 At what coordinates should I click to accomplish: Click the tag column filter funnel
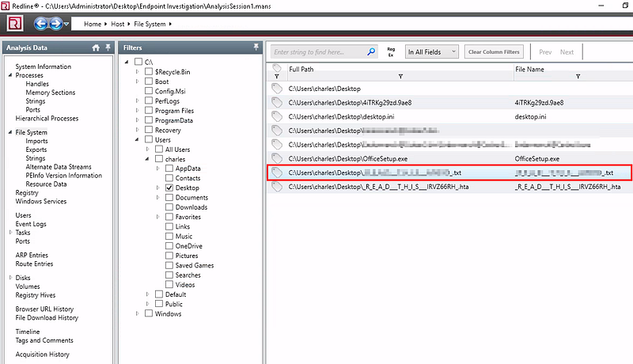pyautogui.click(x=276, y=76)
